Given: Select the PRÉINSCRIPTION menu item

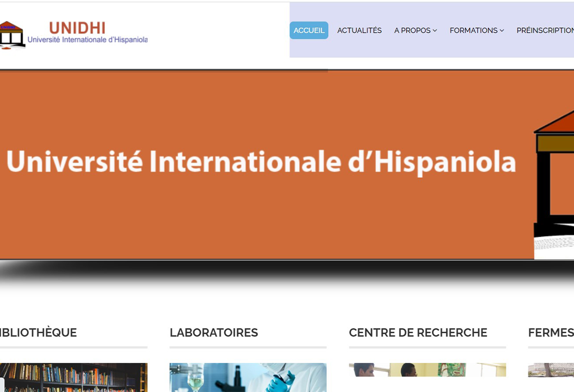Looking at the screenshot, I should [546, 30].
